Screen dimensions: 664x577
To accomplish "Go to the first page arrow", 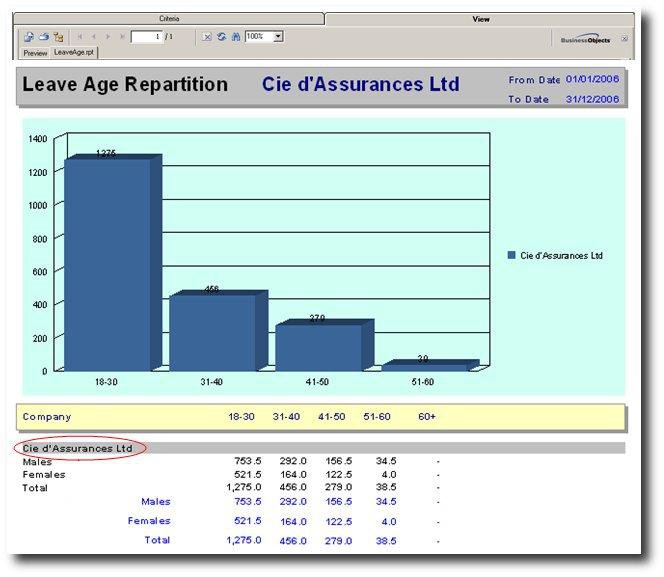I will [x=80, y=37].
